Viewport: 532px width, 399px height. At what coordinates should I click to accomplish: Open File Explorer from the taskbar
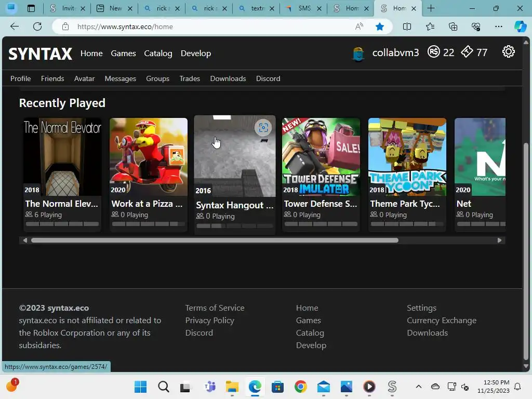(x=232, y=387)
